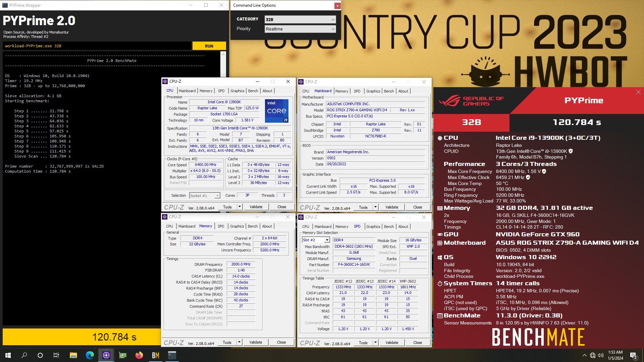This screenshot has width=644, height=362.
Task: Click Close button in SPD window
Action: [x=418, y=343]
